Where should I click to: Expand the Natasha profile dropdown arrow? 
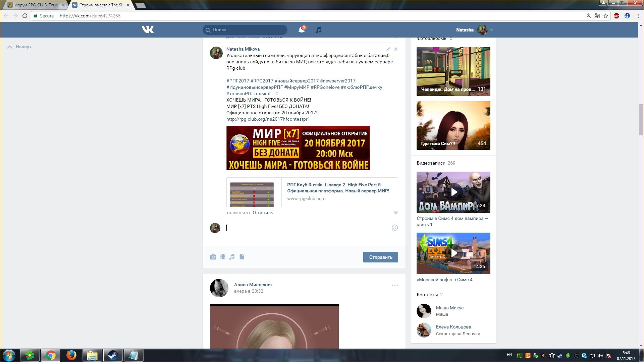tap(491, 30)
